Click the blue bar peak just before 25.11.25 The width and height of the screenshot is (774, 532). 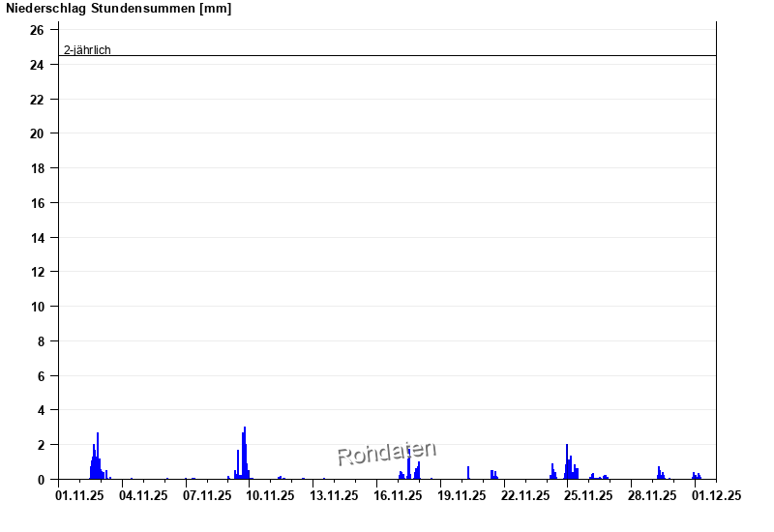(x=567, y=461)
